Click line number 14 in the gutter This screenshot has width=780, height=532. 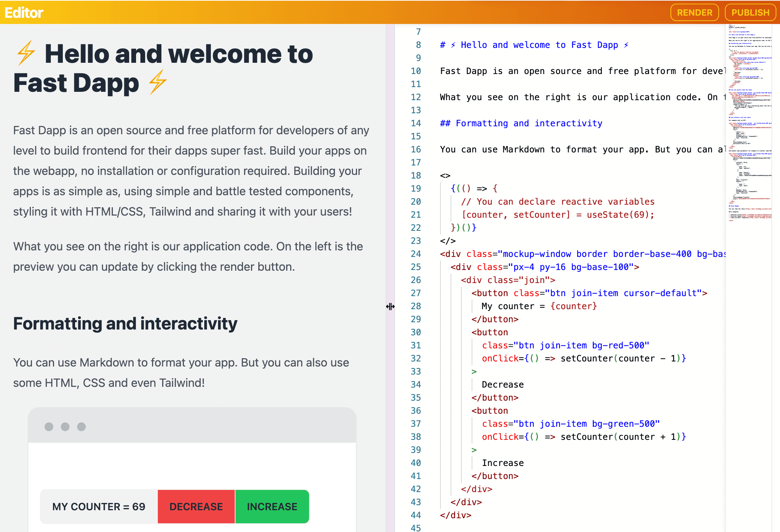point(416,123)
